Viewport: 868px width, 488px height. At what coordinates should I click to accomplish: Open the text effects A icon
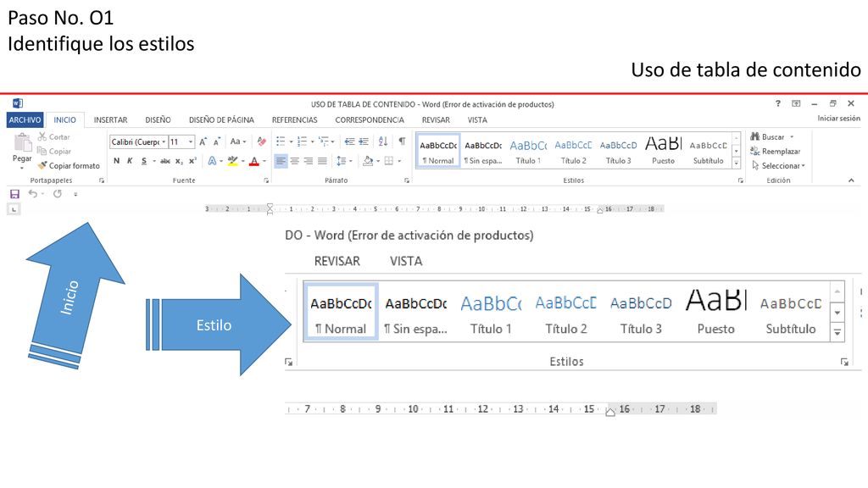212,161
